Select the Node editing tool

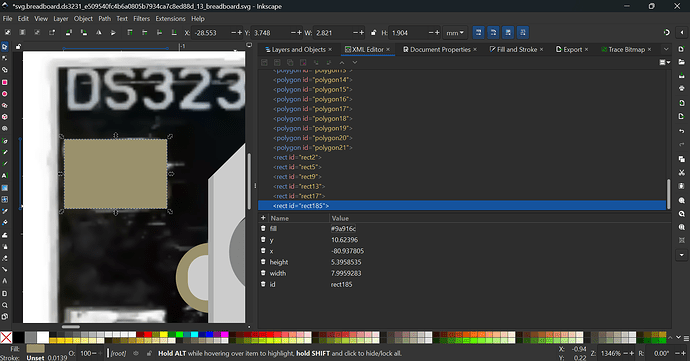click(x=5, y=58)
